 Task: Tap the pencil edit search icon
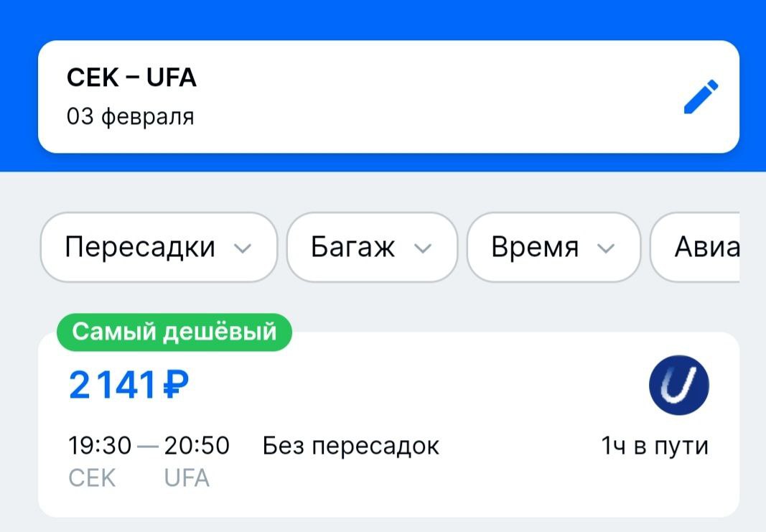[x=700, y=98]
